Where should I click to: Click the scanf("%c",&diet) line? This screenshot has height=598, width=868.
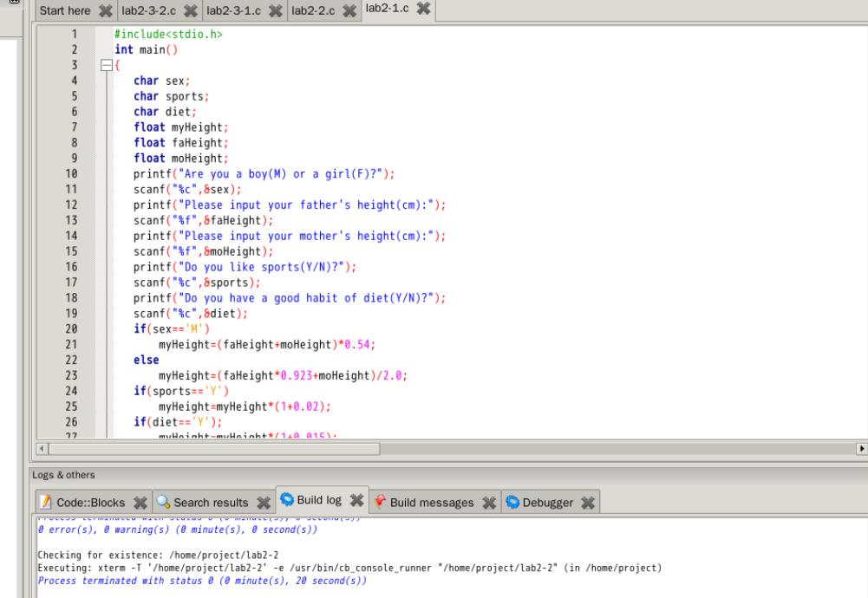pyautogui.click(x=191, y=313)
